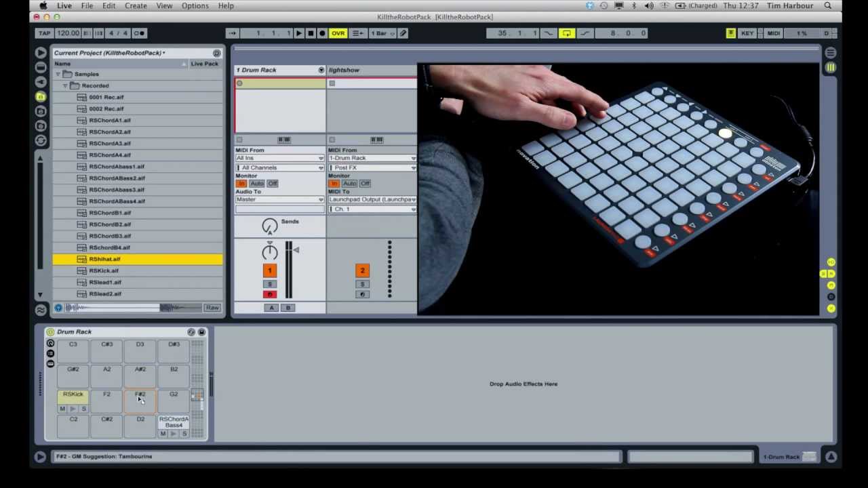
Task: Select the RSChordA1.aif sample
Action: click(138, 120)
